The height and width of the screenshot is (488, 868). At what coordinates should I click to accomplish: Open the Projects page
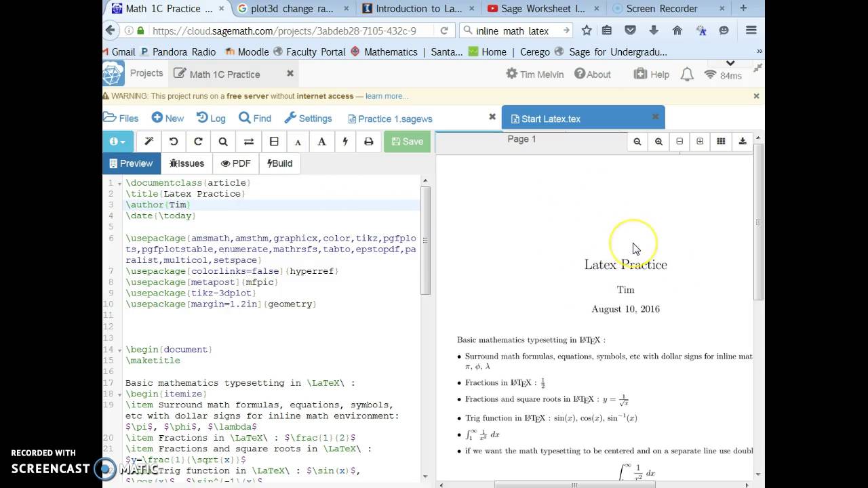click(x=146, y=73)
